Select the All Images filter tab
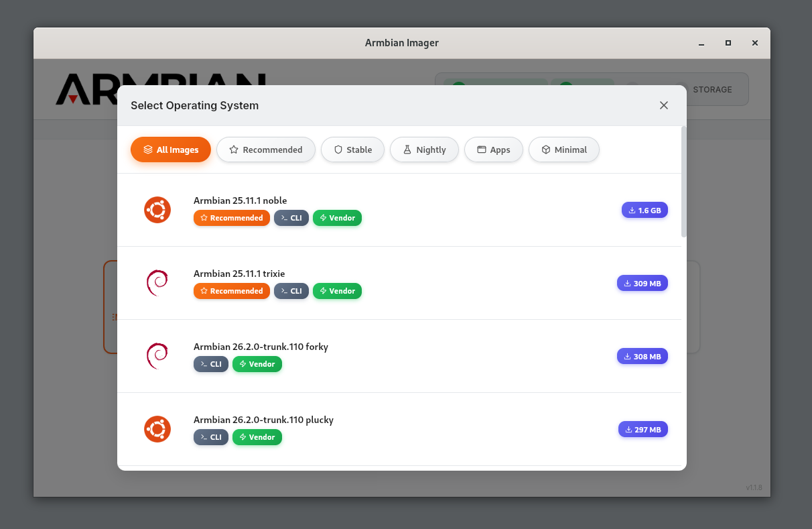Image resolution: width=812 pixels, height=529 pixels. click(171, 150)
